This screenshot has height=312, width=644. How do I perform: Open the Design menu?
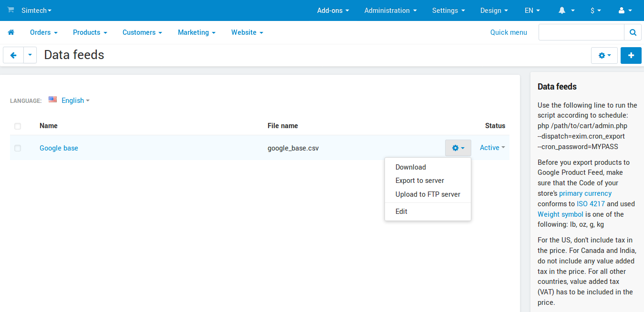point(494,10)
